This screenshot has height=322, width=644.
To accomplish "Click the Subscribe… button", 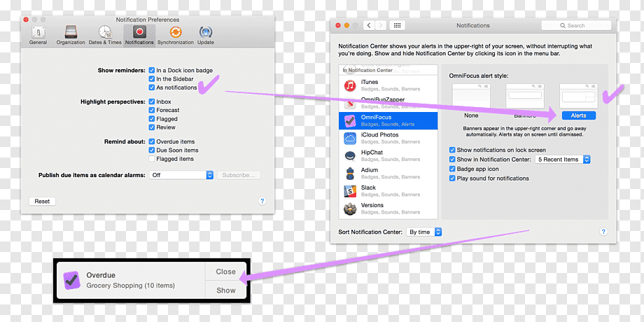I will click(x=239, y=175).
